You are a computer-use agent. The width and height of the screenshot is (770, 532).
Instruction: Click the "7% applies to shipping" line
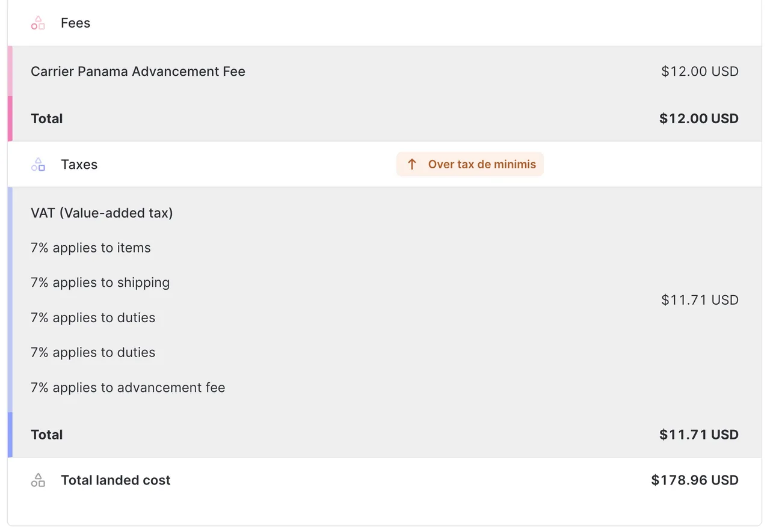click(x=100, y=283)
